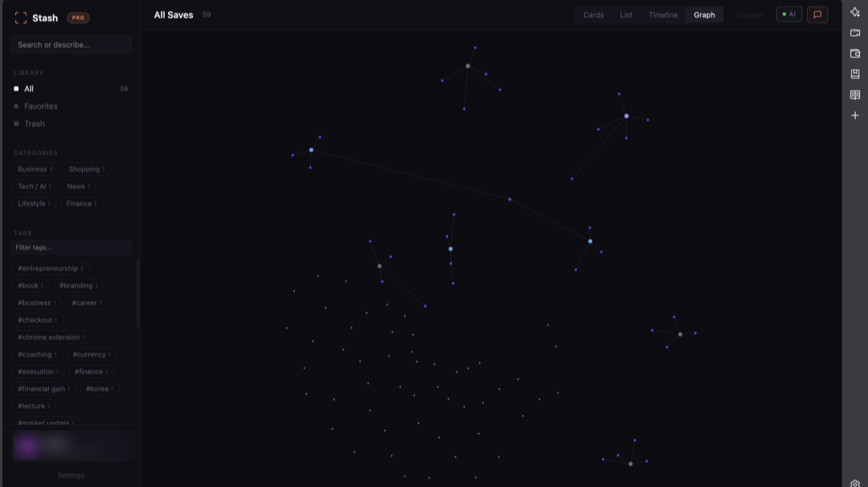Select the #lecture tag

tap(34, 406)
